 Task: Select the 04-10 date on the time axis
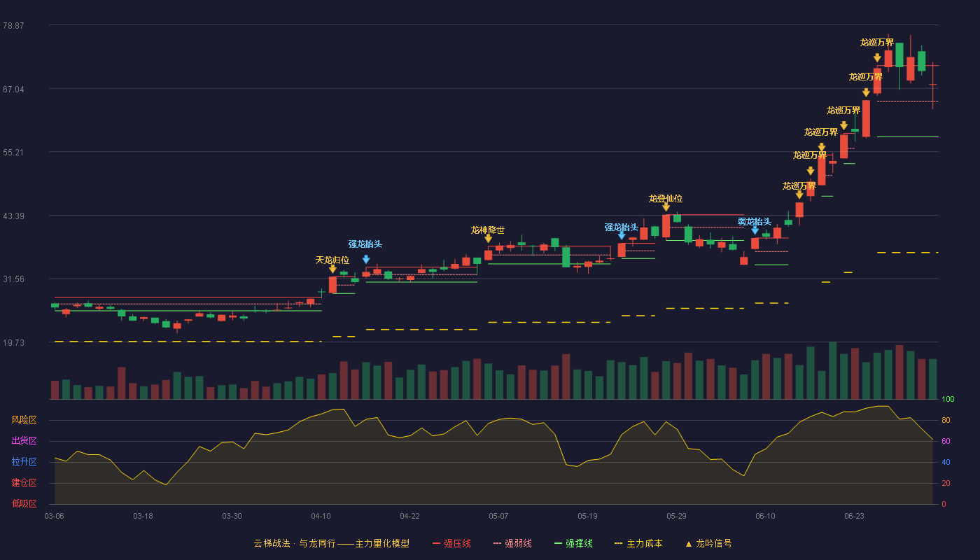pyautogui.click(x=321, y=516)
